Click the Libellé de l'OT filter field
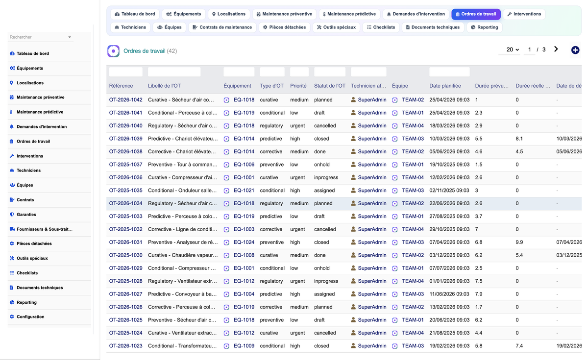This screenshot has height=364, width=588. click(x=174, y=72)
